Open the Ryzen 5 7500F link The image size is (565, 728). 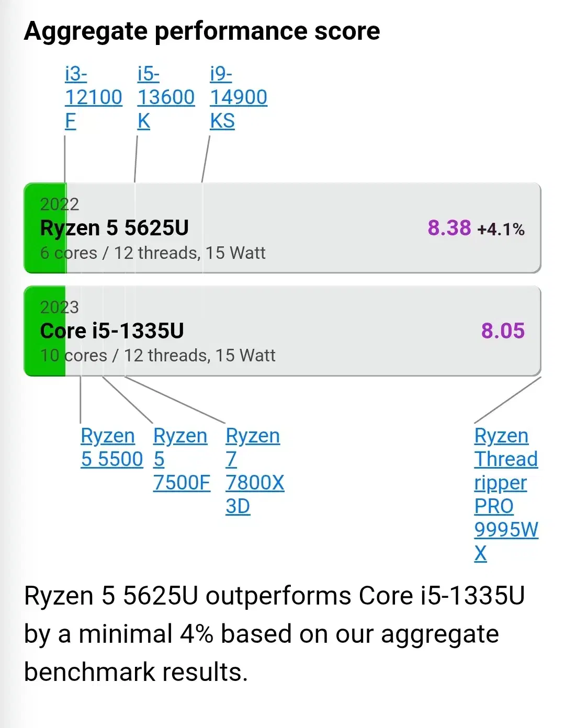click(181, 459)
